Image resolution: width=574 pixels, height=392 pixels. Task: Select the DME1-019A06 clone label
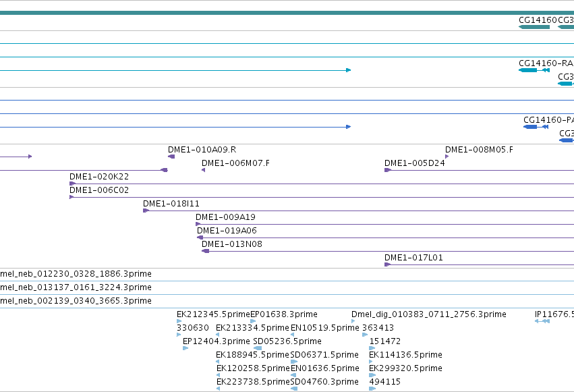tap(227, 231)
